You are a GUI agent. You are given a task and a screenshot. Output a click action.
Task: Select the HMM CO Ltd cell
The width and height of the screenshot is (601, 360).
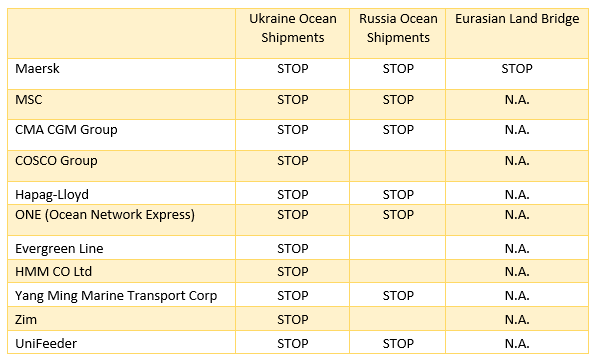point(122,271)
